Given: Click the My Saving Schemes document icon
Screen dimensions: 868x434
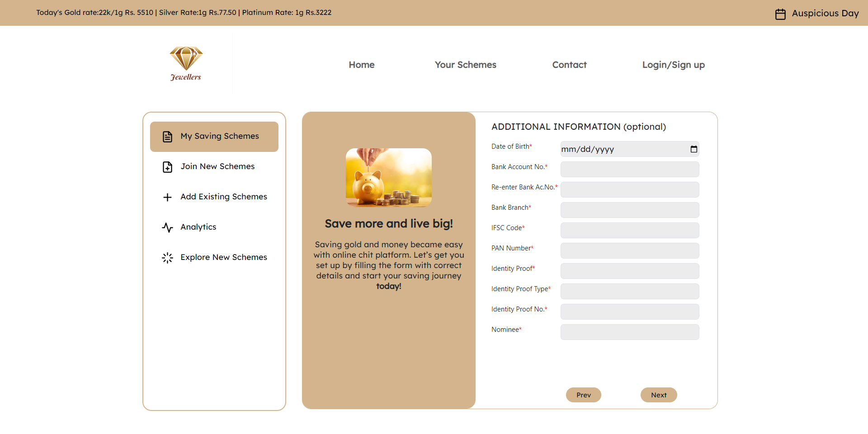Looking at the screenshot, I should pyautogui.click(x=168, y=137).
